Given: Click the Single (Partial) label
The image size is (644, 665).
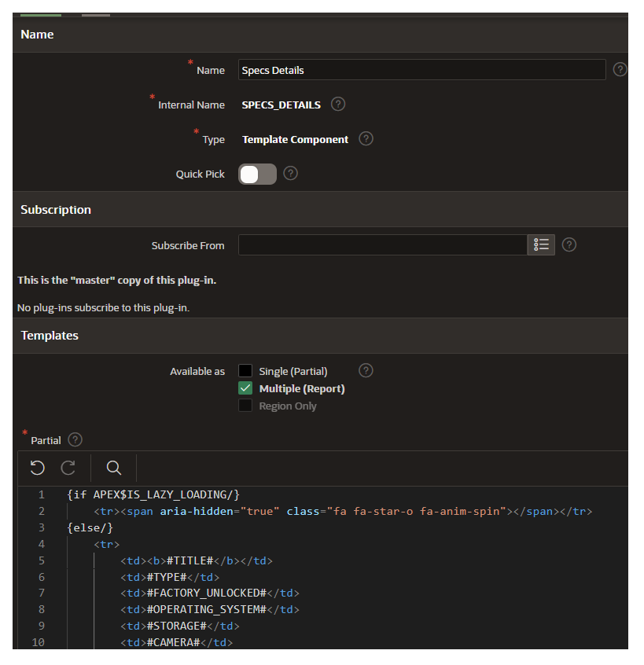Looking at the screenshot, I should click(293, 372).
